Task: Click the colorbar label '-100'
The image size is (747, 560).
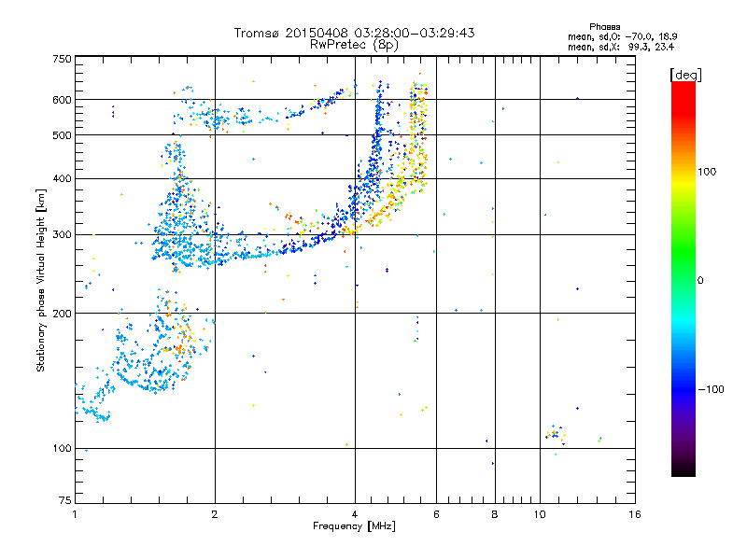Action: pyautogui.click(x=711, y=389)
